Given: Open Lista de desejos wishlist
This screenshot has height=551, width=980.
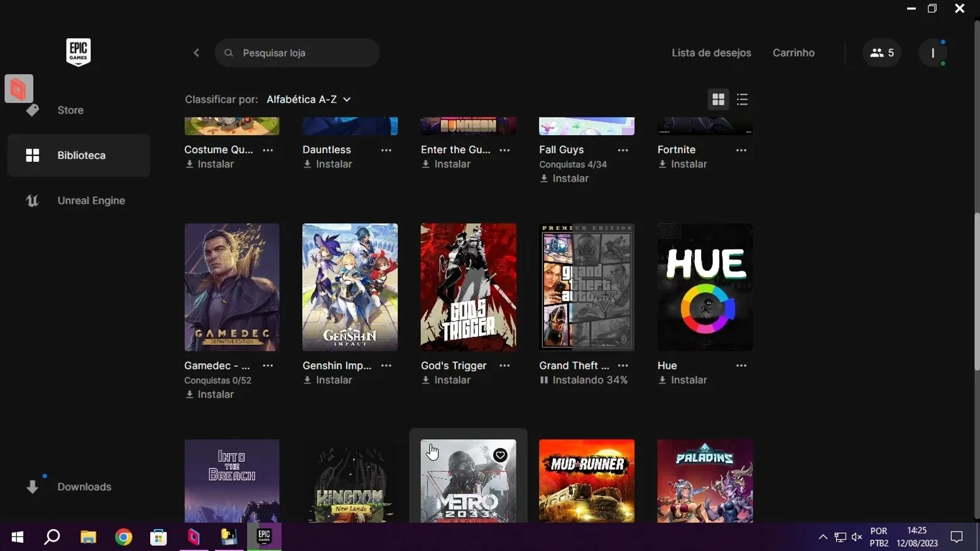Looking at the screenshot, I should (x=711, y=53).
